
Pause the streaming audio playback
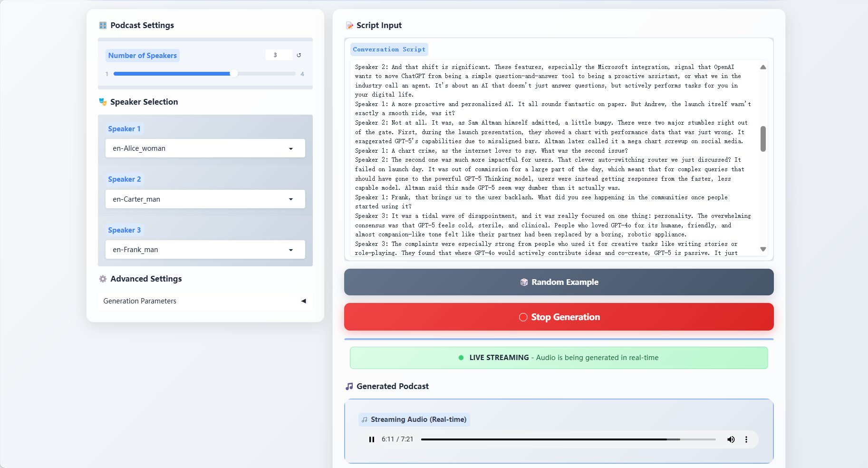[372, 439]
